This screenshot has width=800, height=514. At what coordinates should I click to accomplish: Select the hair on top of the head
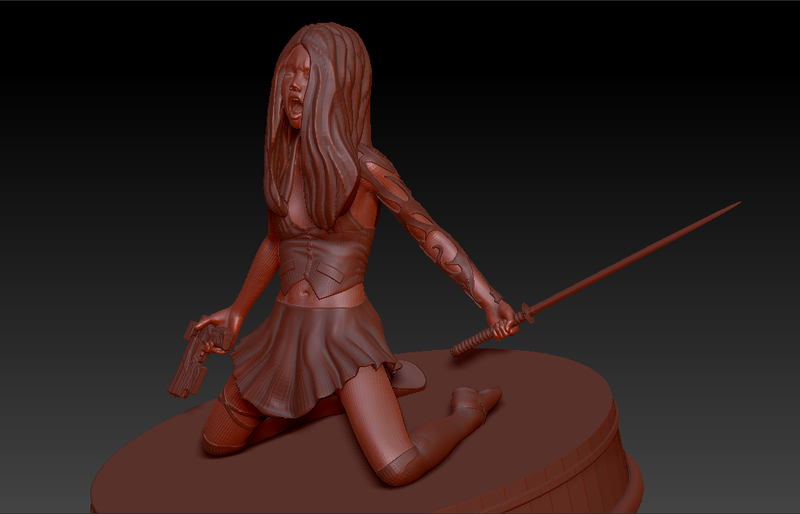click(x=305, y=40)
